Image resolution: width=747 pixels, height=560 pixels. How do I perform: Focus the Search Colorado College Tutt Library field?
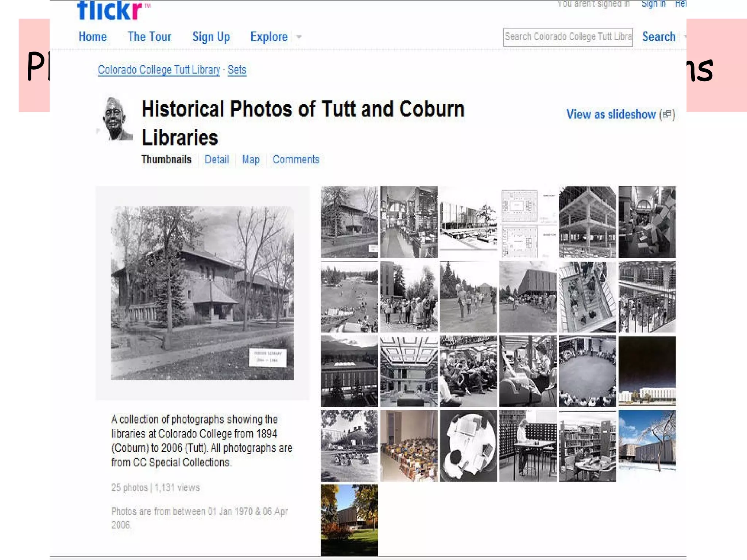click(568, 37)
